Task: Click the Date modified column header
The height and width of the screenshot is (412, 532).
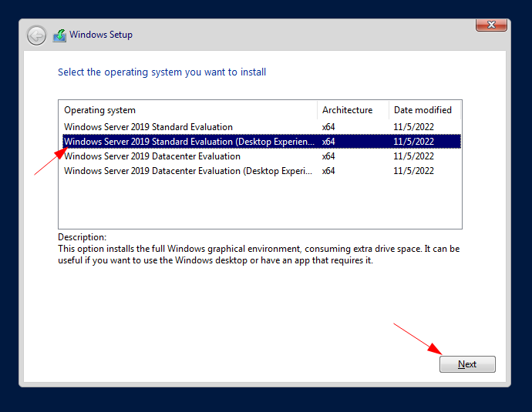Action: click(x=425, y=110)
